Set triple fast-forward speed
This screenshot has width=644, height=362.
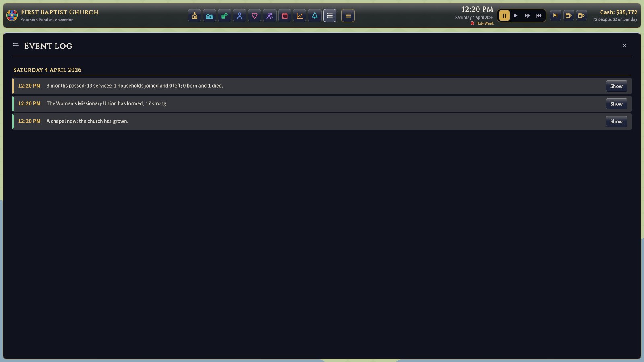[539, 16]
